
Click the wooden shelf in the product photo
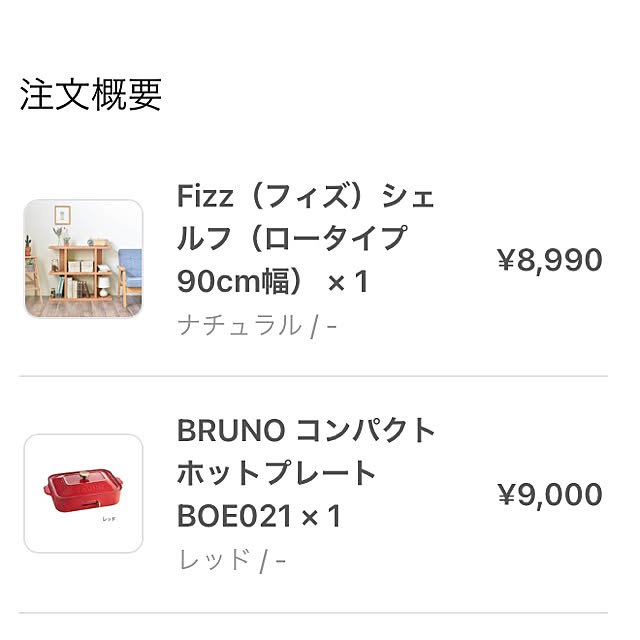click(x=80, y=273)
